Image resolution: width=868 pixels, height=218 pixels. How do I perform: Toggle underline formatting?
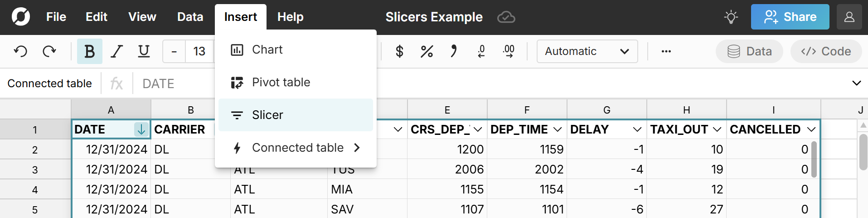[144, 51]
